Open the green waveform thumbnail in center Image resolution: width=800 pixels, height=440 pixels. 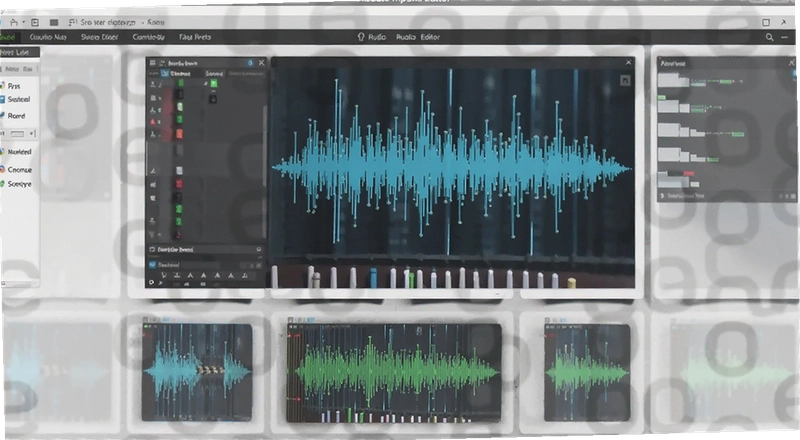pyautogui.click(x=393, y=373)
